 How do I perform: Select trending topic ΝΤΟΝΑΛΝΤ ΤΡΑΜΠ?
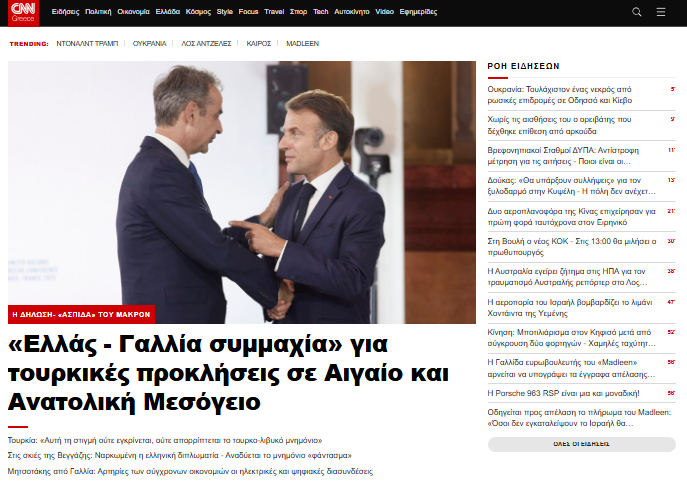tap(87, 43)
